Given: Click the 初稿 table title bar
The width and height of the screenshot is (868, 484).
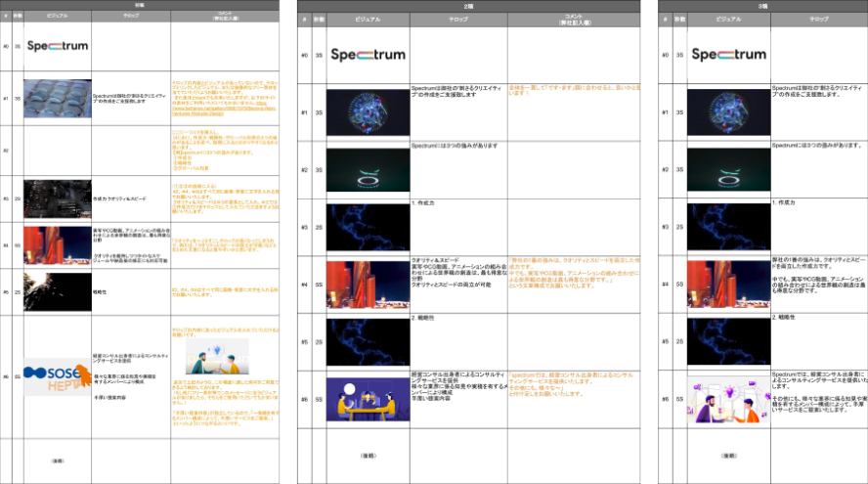Looking at the screenshot, I should (140, 5).
